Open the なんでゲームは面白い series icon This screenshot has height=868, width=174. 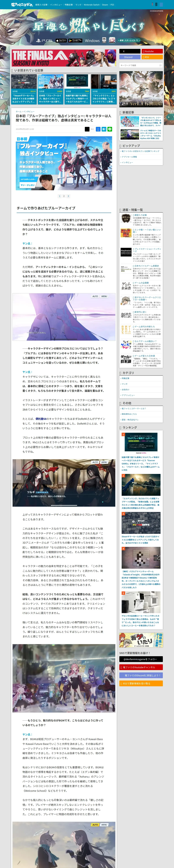click(x=126, y=344)
